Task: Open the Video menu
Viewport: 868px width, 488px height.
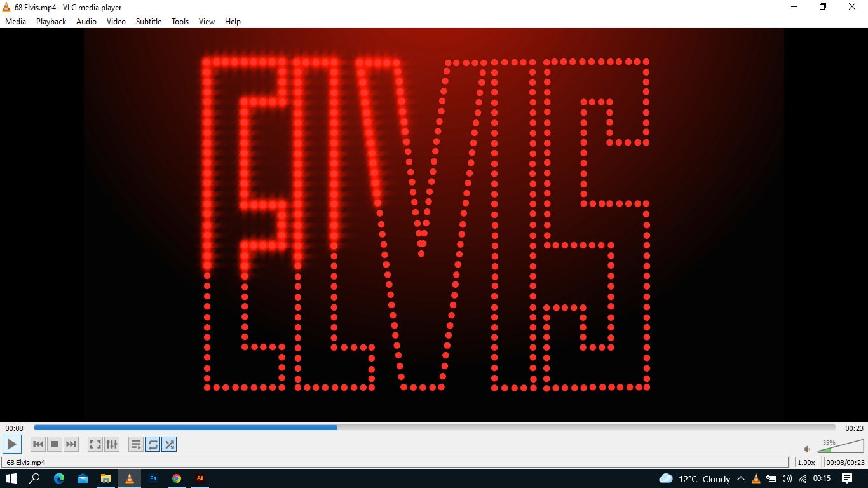Action: click(116, 21)
